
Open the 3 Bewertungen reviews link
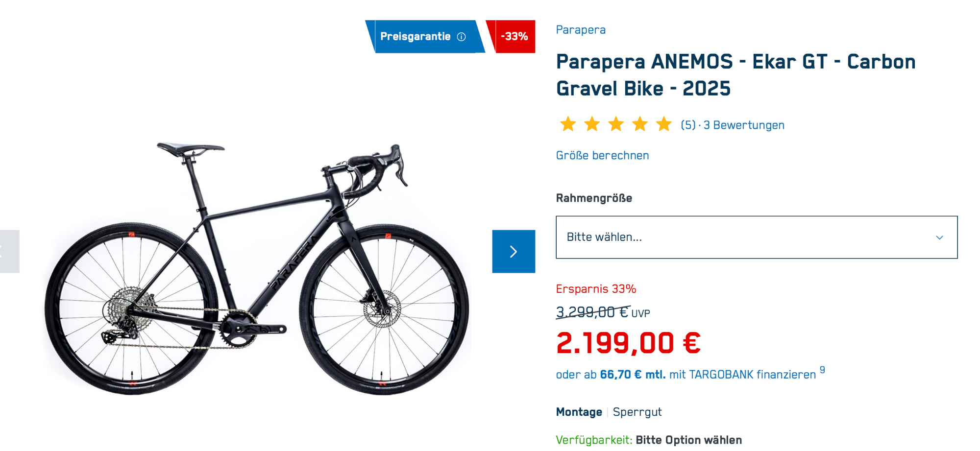click(x=744, y=125)
